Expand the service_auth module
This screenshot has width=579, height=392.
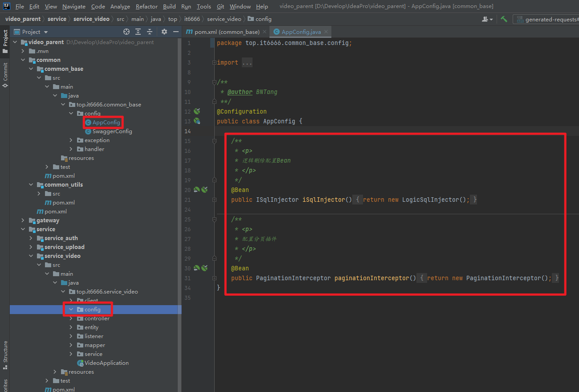tap(31, 238)
